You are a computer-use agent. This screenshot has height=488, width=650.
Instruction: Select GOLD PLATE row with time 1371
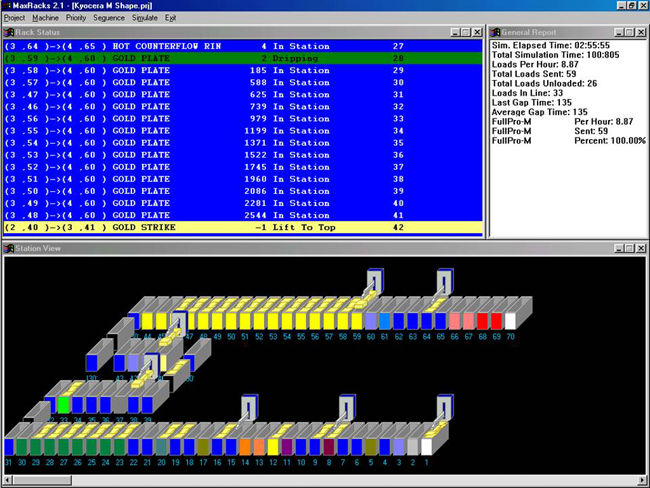click(x=243, y=143)
